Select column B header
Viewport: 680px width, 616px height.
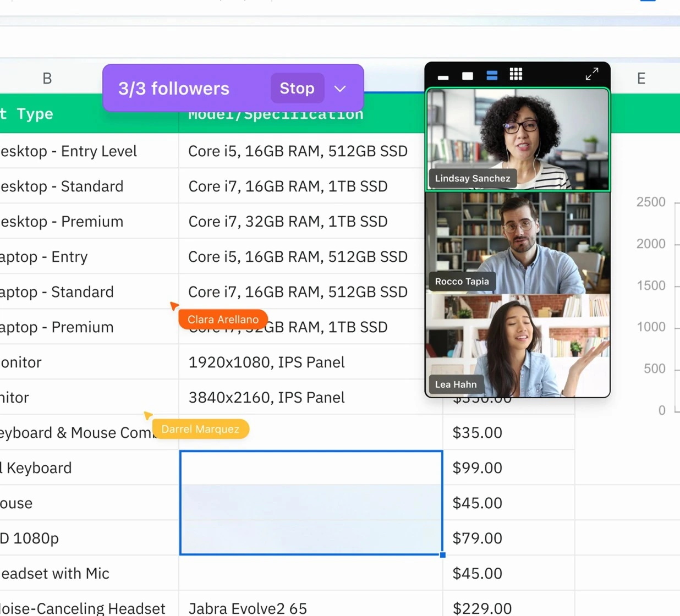point(47,79)
